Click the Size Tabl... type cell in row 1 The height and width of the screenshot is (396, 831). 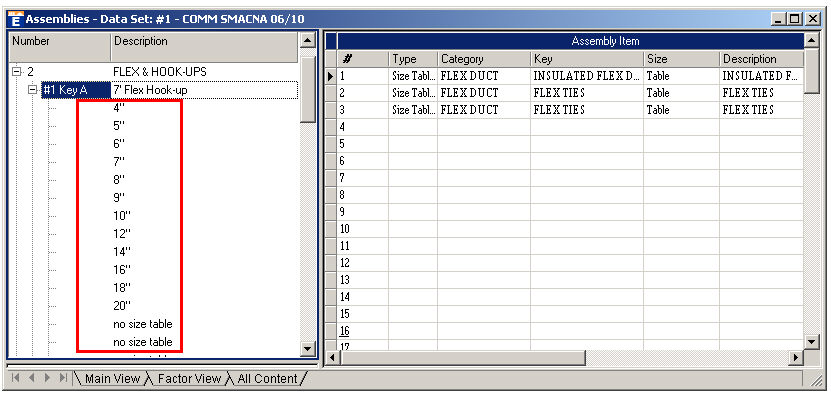(x=413, y=76)
